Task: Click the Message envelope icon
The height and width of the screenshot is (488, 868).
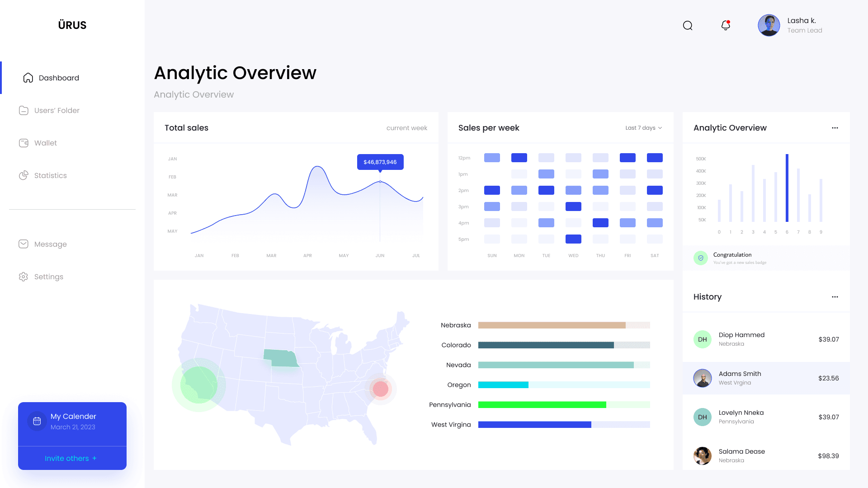Action: tap(24, 244)
